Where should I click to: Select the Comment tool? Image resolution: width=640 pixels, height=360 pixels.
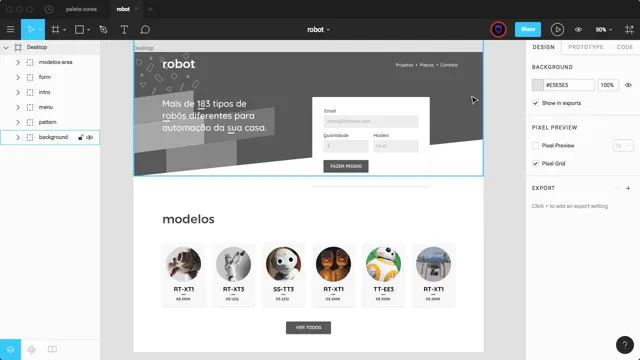tap(145, 29)
